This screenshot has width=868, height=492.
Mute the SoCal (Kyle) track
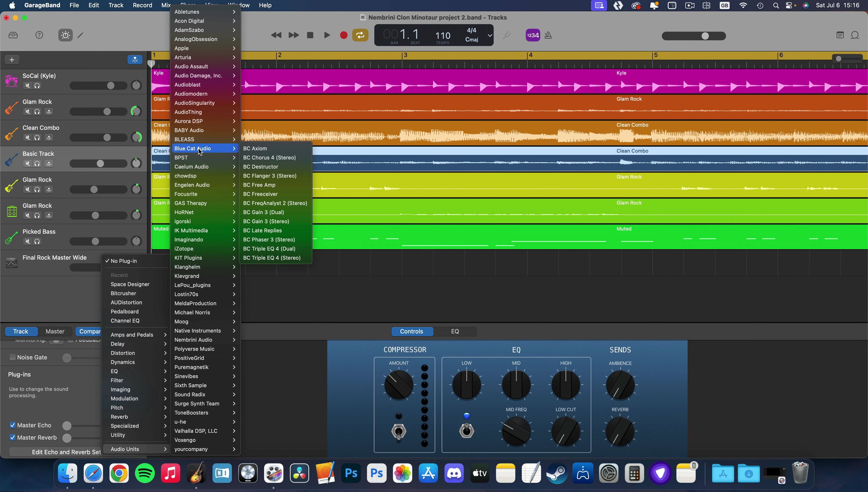[x=28, y=86]
